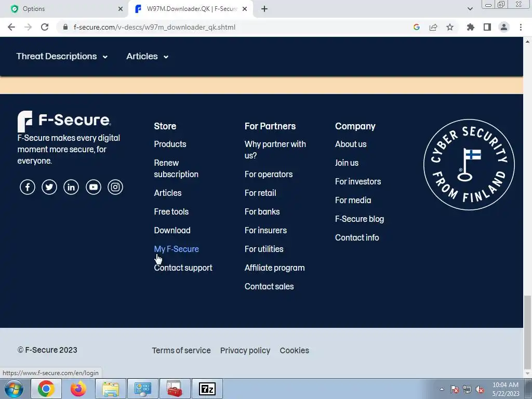The height and width of the screenshot is (399, 532).
Task: Open F-Secure Facebook page icon
Action: pos(28,187)
